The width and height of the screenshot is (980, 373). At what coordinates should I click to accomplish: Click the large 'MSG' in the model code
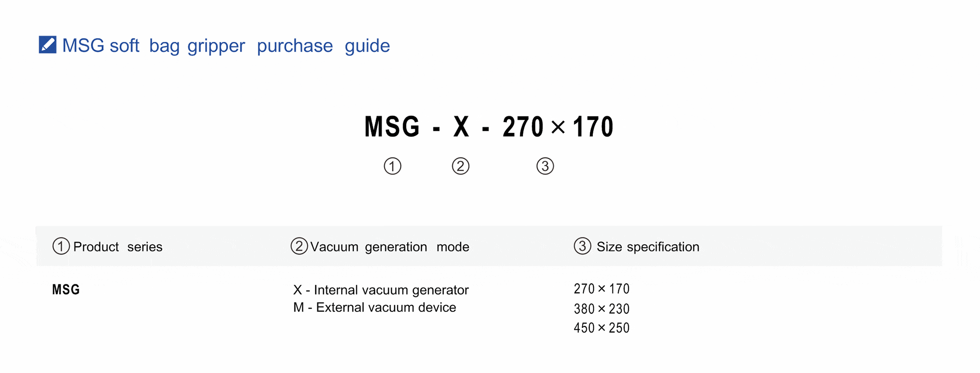(392, 127)
